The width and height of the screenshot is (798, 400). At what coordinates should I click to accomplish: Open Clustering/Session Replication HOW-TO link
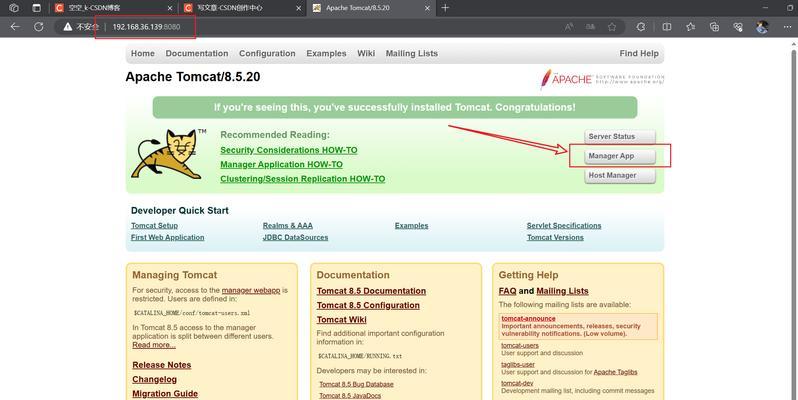[303, 179]
